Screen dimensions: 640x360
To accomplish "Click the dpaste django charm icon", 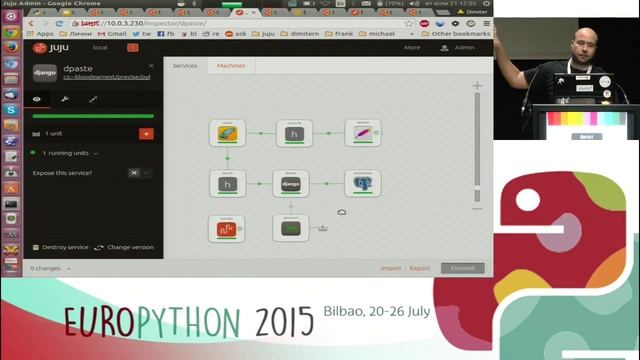I will click(x=45, y=73).
